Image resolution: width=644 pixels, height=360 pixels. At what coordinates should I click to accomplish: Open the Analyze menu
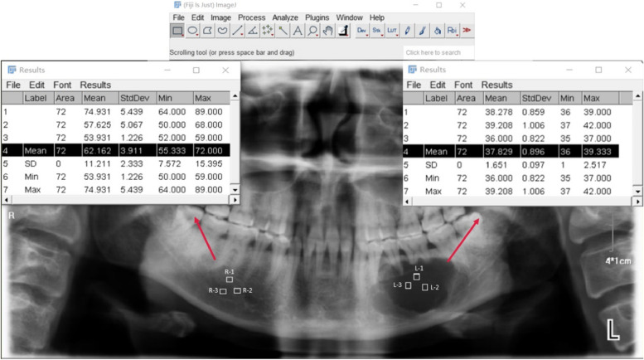(x=285, y=17)
